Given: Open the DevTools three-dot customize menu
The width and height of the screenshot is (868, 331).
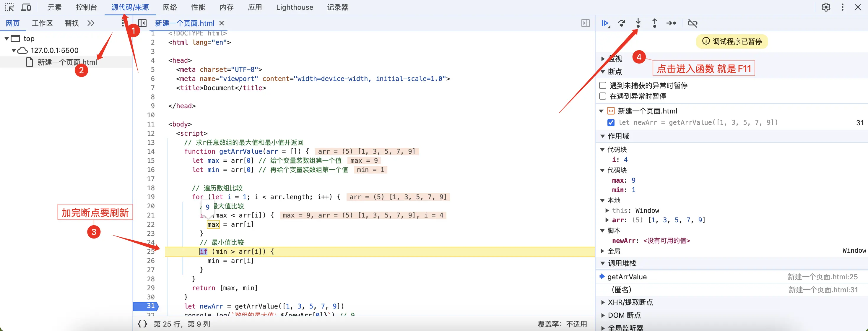Looking at the screenshot, I should point(842,7).
